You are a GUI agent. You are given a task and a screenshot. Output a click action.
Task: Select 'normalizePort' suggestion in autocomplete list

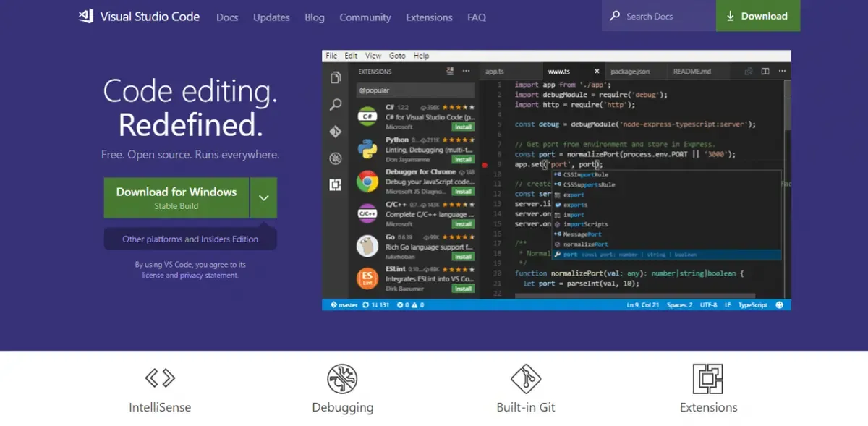click(666, 244)
